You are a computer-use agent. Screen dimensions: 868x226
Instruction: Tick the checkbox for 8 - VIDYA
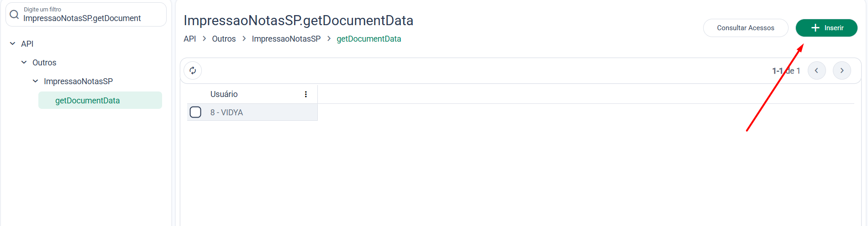tap(195, 112)
